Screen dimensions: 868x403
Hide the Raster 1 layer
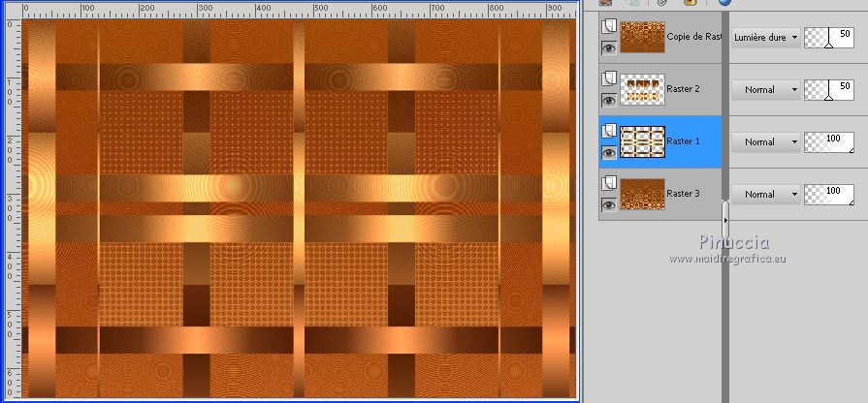609,152
